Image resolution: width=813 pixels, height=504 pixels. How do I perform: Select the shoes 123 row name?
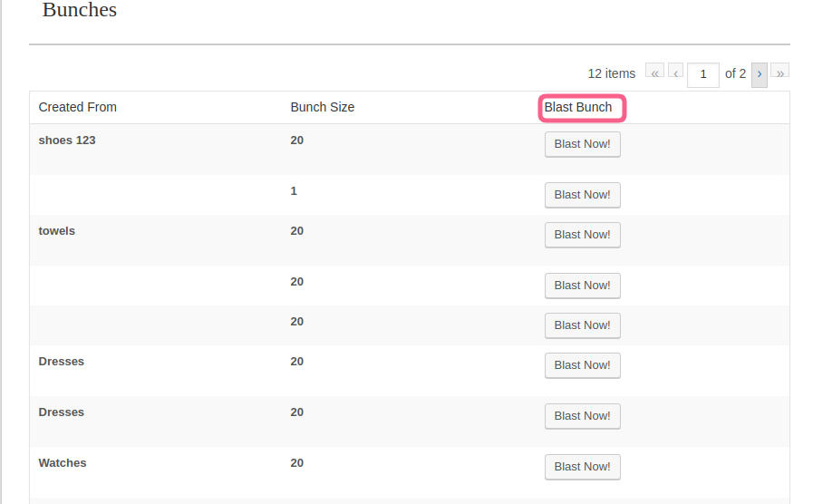(x=67, y=141)
